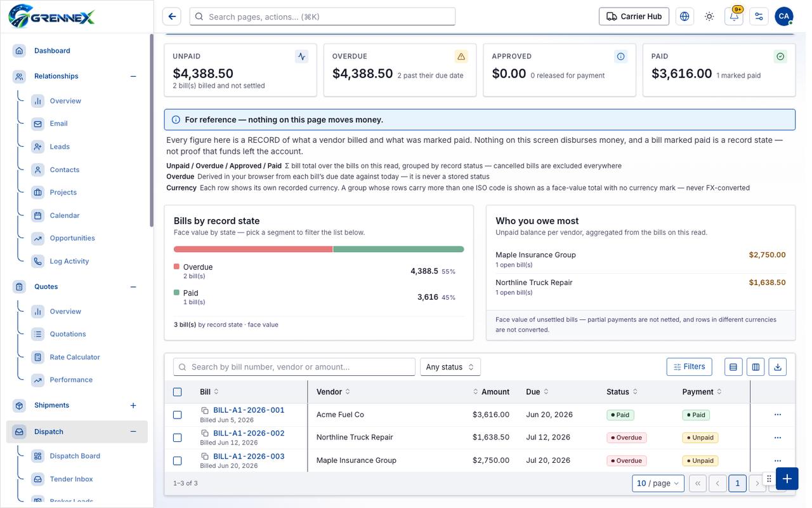Screen dimensions: 812x508
Task: Go to Contacts in the sidebar
Action: click(65, 170)
